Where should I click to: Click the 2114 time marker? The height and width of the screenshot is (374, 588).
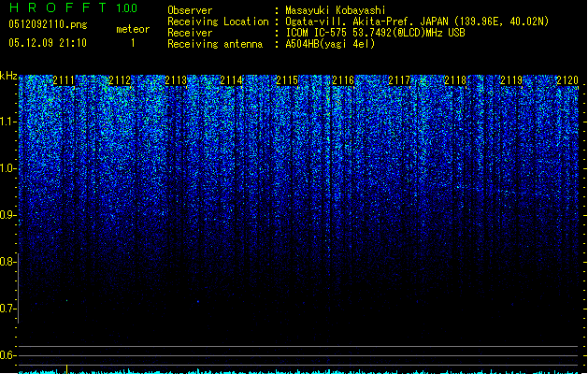(232, 80)
